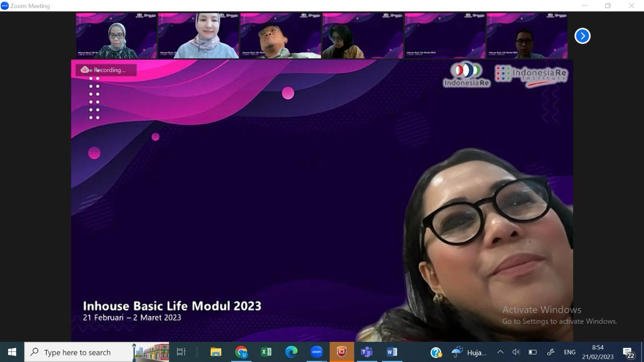Click the cloud Recording indicator
Screen dimensions: 644x362
(106, 70)
